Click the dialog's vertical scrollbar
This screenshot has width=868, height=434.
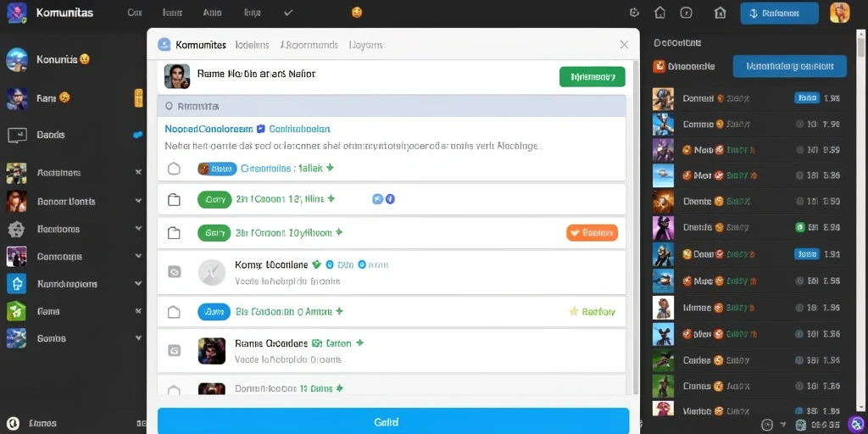tap(635, 227)
